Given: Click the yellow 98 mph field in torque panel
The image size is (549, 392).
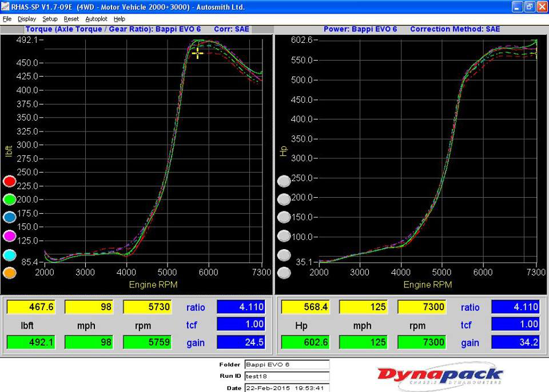Looking at the screenshot, I should 89,307.
